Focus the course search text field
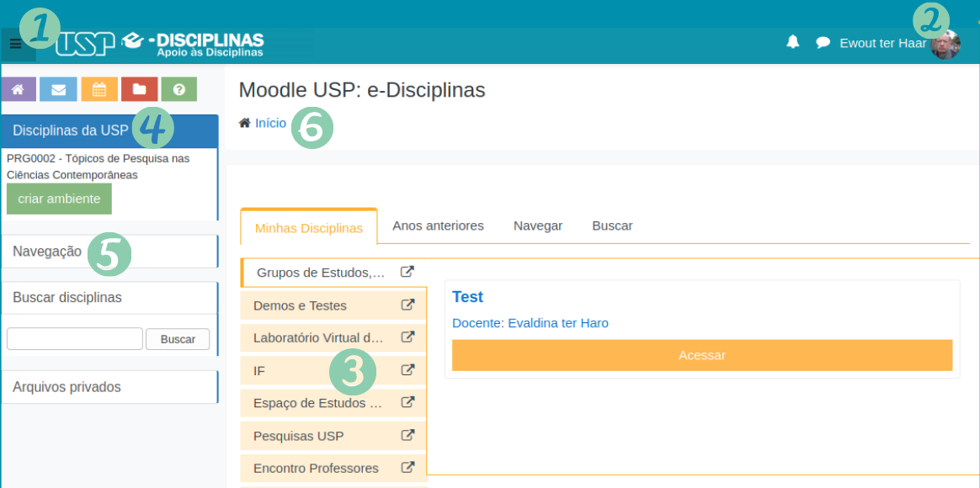Image resolution: width=980 pixels, height=488 pixels. [x=75, y=339]
